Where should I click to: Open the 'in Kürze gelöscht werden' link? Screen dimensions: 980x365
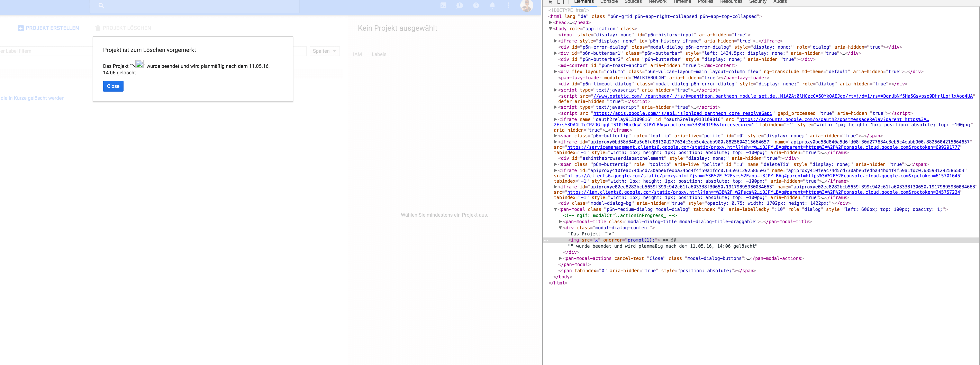32,98
